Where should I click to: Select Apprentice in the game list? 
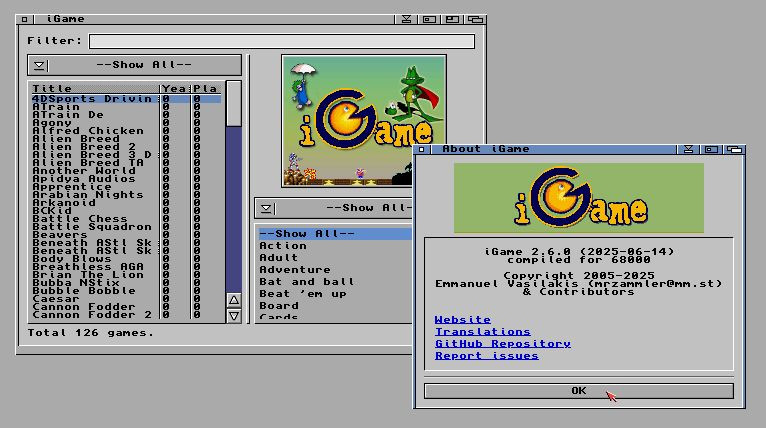[126, 187]
